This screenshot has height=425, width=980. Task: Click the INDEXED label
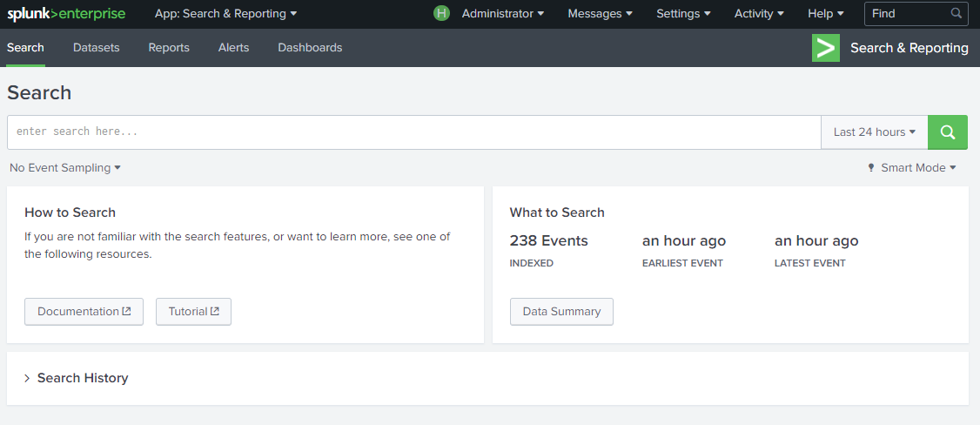[x=531, y=263]
